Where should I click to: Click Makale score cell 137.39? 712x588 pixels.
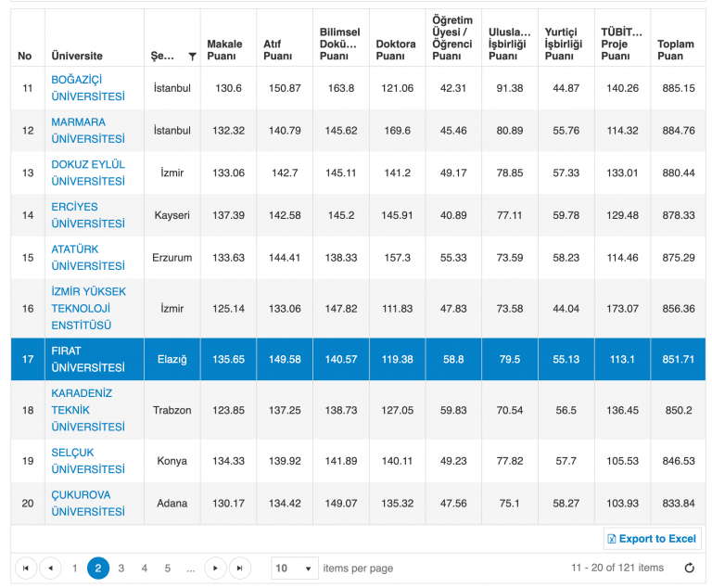[228, 215]
